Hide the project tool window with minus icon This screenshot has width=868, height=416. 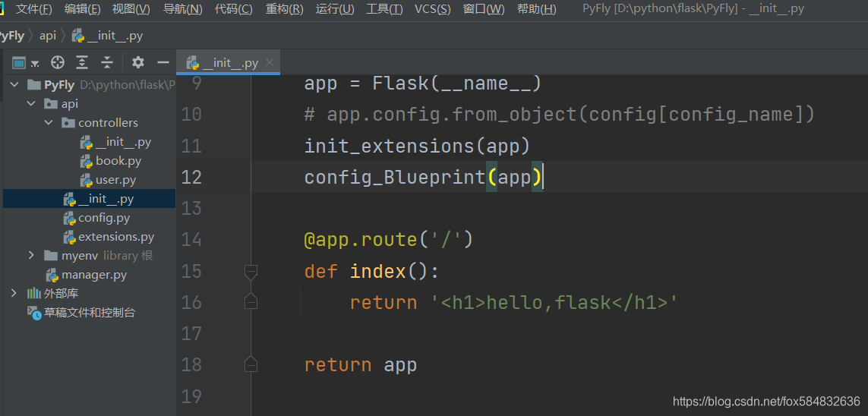coord(163,62)
